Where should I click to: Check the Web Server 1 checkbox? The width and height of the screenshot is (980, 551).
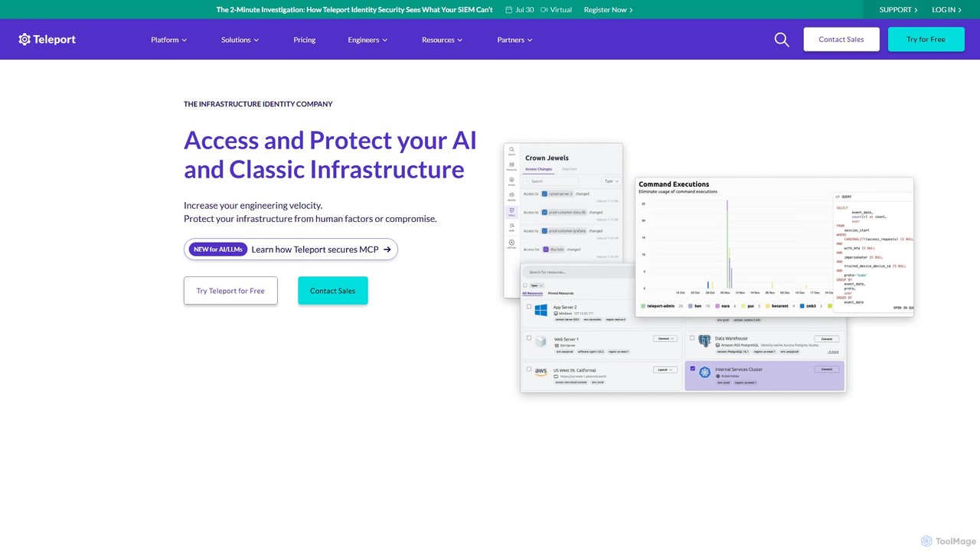[x=529, y=337]
